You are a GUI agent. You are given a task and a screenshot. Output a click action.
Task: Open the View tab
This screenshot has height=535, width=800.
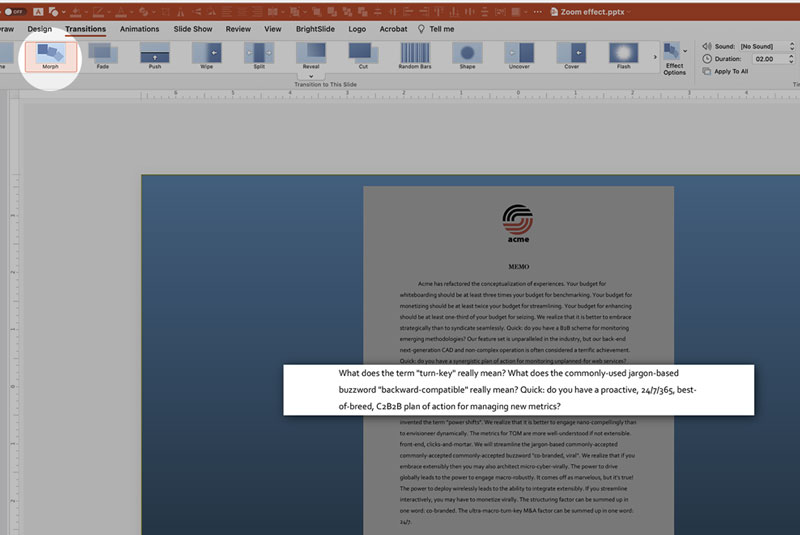(x=272, y=29)
